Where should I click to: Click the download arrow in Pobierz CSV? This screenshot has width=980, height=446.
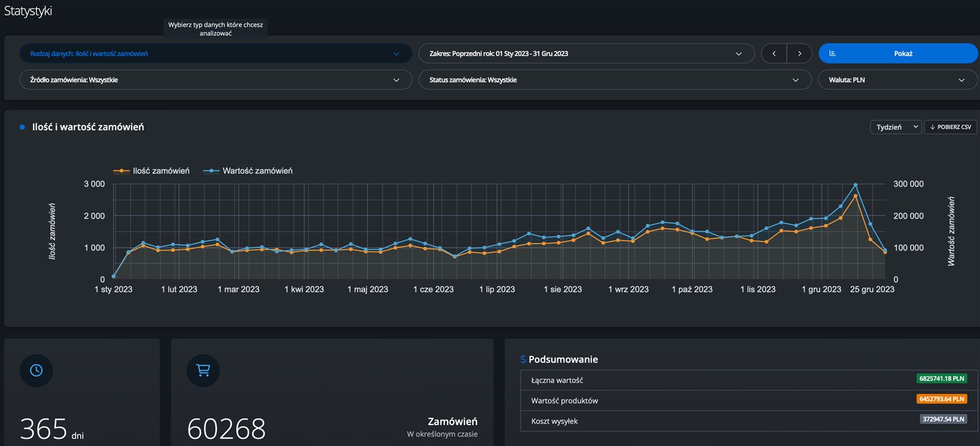pos(932,127)
